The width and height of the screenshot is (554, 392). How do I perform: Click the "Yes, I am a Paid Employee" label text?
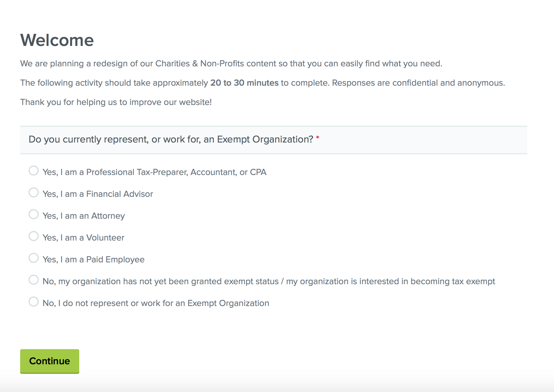pos(93,260)
